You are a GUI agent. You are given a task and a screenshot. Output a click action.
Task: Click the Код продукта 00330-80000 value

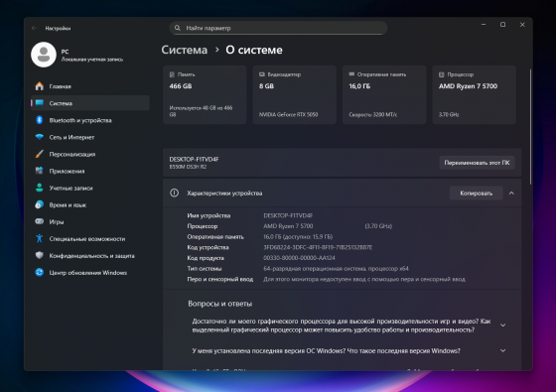click(299, 258)
